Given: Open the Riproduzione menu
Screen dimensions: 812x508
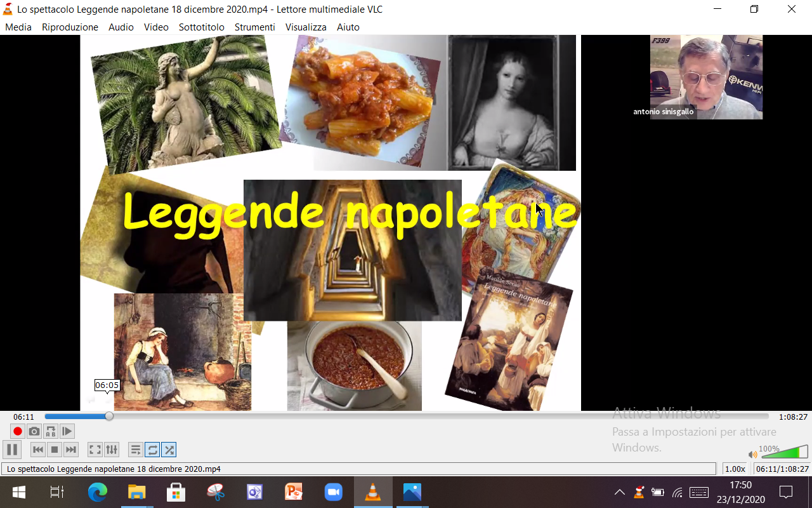Looking at the screenshot, I should 70,27.
